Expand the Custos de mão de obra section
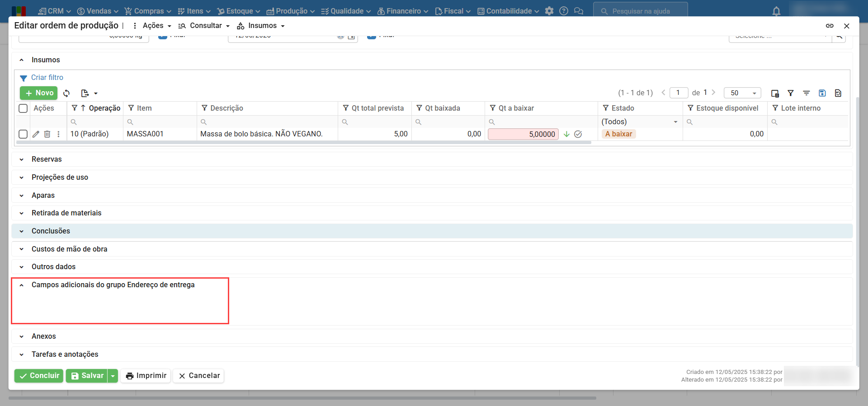Viewport: 868px width, 406px height. click(x=21, y=249)
